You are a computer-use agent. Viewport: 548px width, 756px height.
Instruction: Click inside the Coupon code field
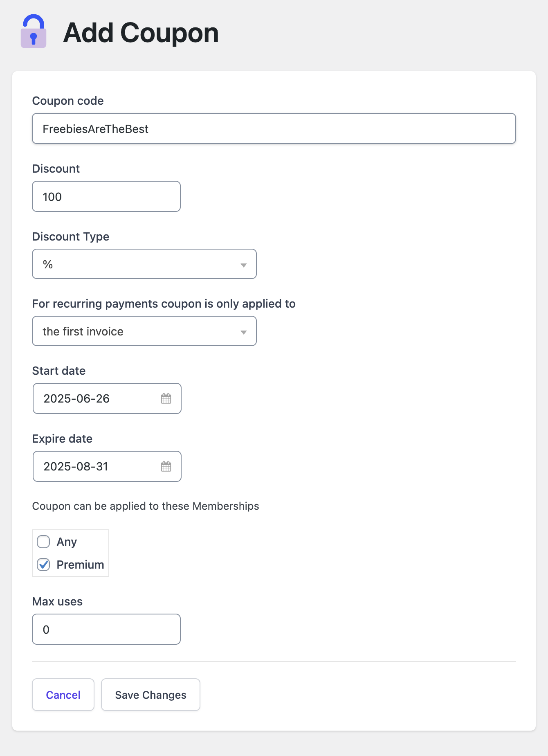pyautogui.click(x=274, y=128)
